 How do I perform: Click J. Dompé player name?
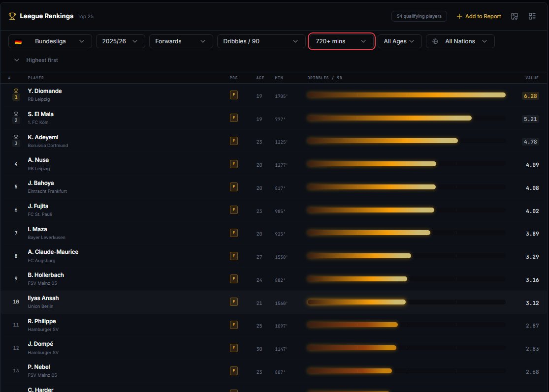(x=40, y=344)
